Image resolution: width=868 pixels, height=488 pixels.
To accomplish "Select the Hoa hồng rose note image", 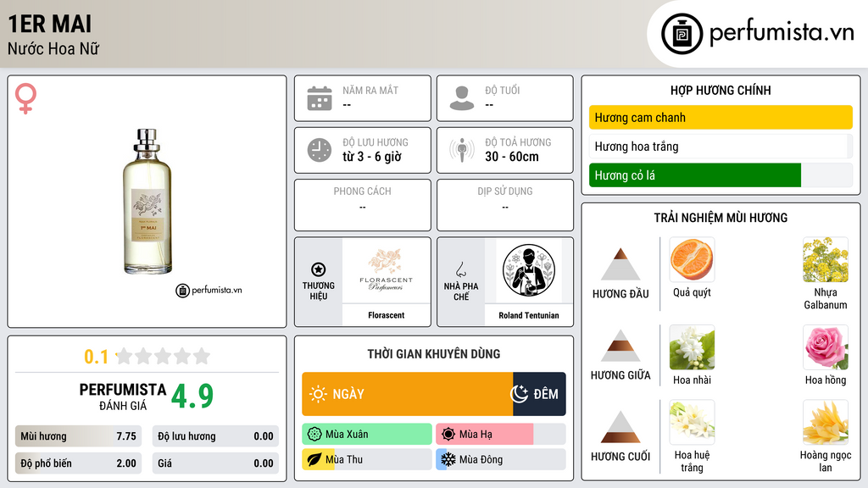I will coord(826,347).
